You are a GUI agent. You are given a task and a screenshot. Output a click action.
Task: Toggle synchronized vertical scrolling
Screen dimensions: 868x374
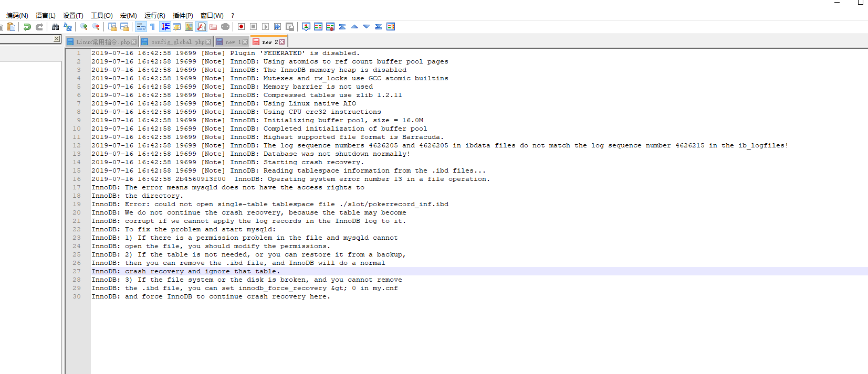tap(112, 27)
